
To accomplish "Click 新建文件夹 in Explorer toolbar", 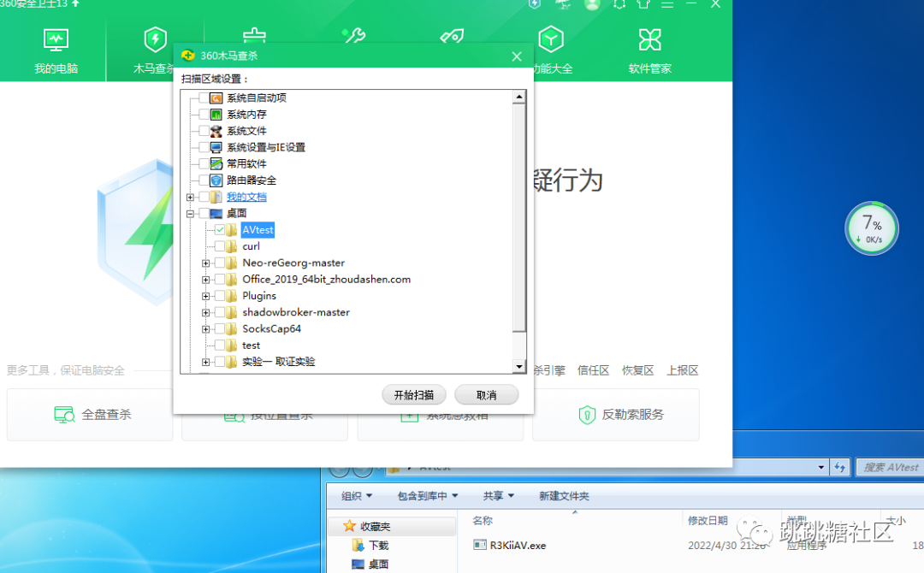I will point(564,496).
